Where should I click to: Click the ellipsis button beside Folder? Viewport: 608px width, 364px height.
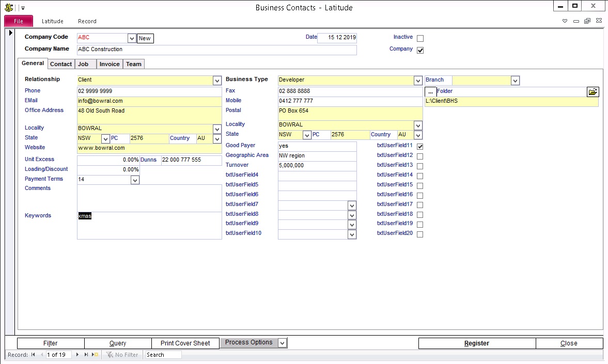point(430,91)
